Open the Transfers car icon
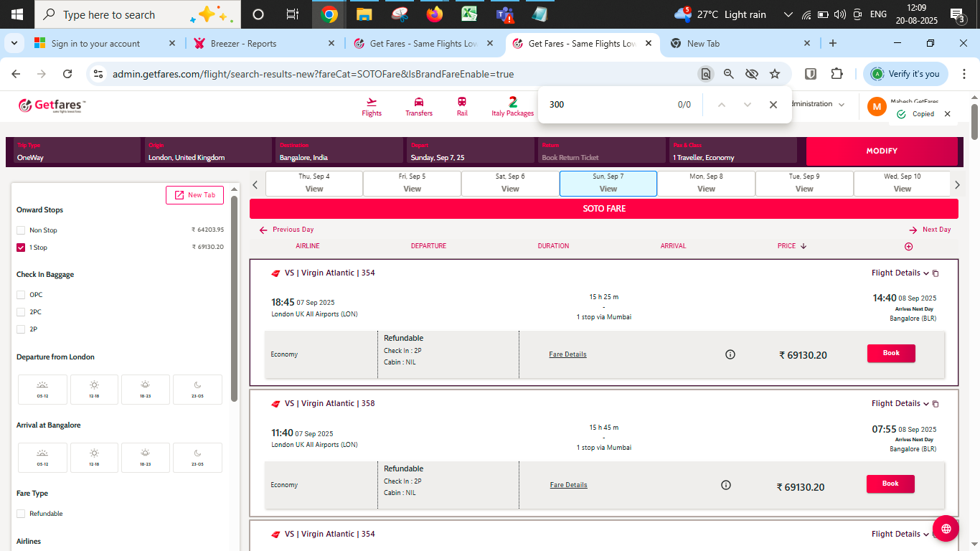The image size is (980, 551). (419, 103)
